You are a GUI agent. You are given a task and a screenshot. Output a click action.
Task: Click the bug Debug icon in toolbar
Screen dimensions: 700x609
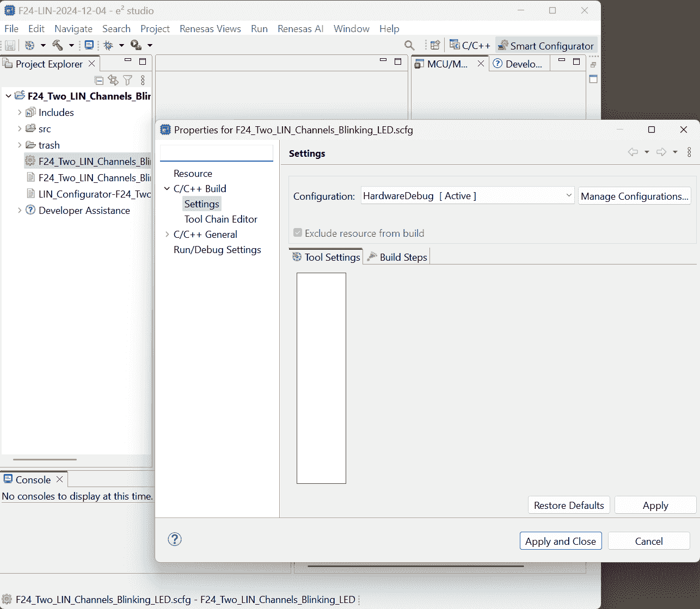[108, 45]
